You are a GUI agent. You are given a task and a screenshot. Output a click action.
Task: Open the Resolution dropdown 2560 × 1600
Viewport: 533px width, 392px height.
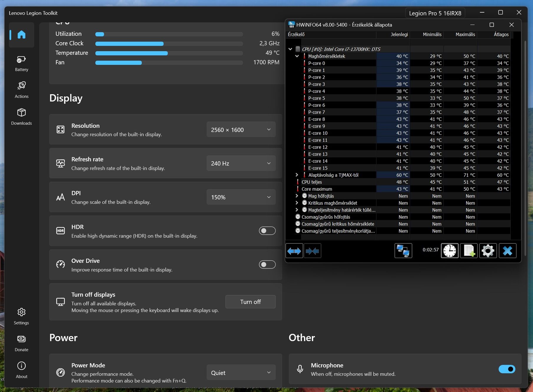[241, 129]
